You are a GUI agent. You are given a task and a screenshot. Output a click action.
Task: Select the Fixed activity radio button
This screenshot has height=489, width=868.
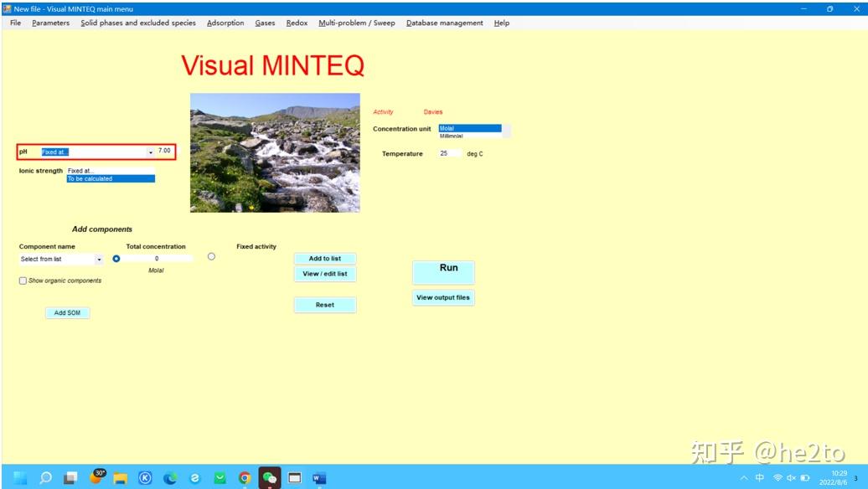pos(211,256)
